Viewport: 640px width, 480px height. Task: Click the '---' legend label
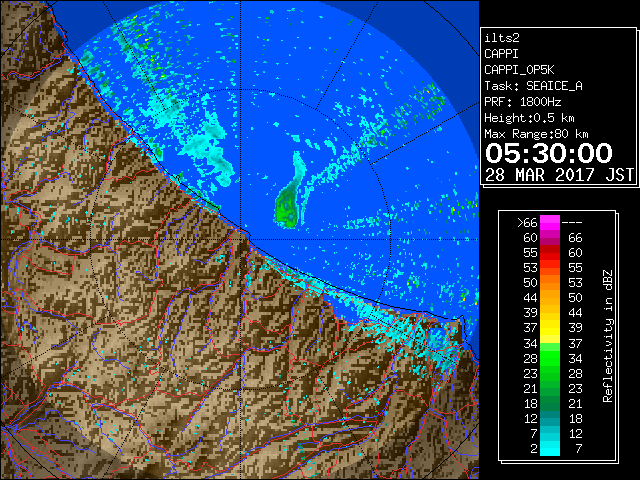tap(572, 223)
